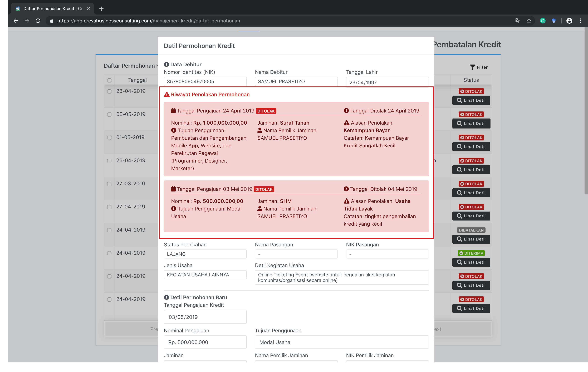Open the Chrome three-dot menu
The width and height of the screenshot is (588, 372).
point(580,21)
